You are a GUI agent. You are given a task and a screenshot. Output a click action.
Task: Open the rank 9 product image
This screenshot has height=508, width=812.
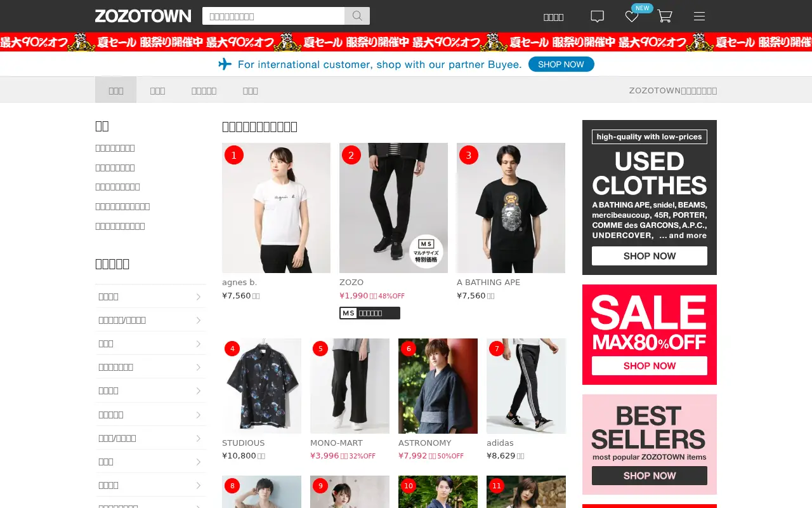(350, 492)
